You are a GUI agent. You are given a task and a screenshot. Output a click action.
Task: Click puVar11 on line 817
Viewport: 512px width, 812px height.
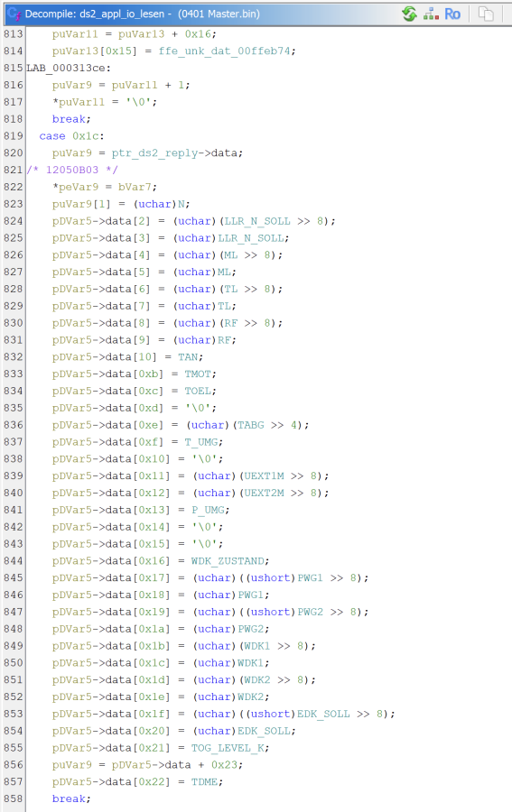point(81,102)
